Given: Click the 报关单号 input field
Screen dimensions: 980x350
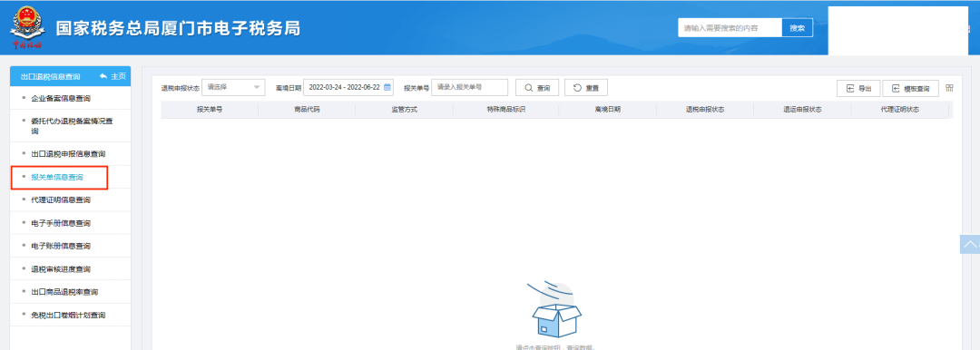Looking at the screenshot, I should (x=469, y=87).
